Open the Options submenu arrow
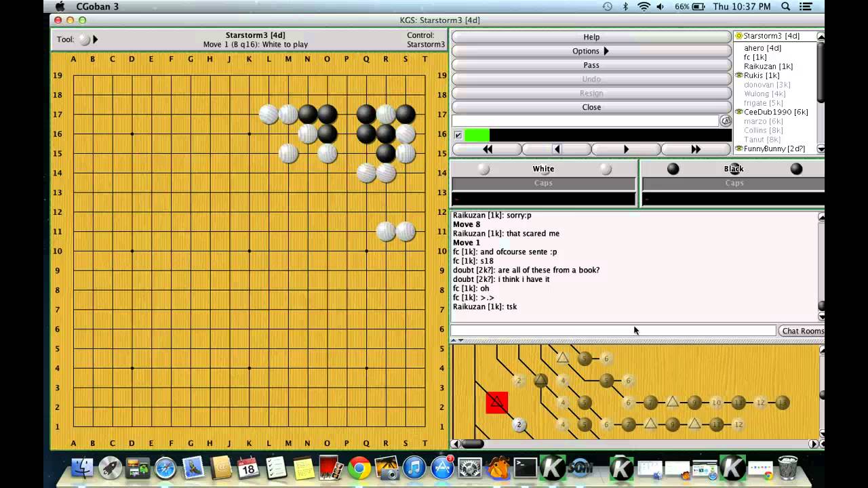868x488 pixels. click(x=606, y=51)
